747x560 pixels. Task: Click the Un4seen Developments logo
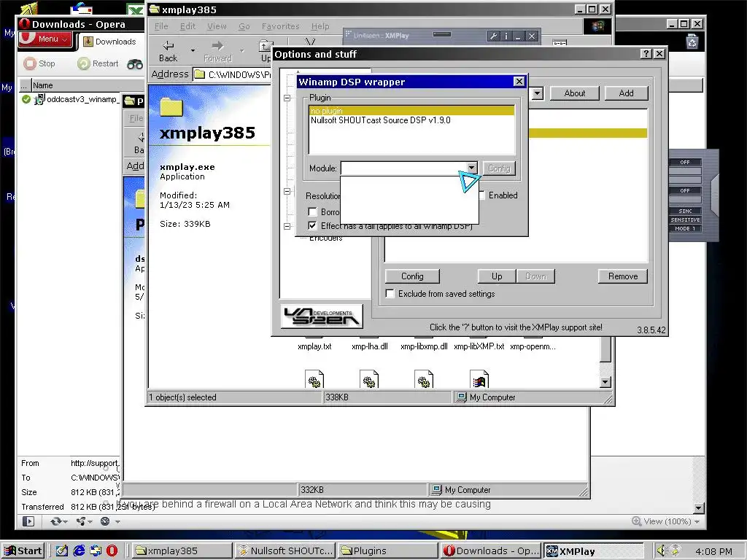(x=322, y=316)
